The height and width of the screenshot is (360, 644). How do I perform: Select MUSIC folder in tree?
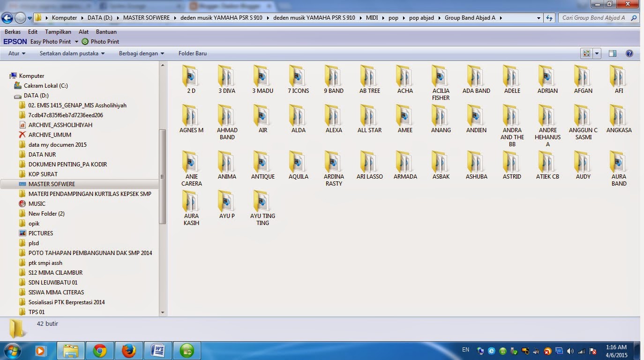coord(37,204)
